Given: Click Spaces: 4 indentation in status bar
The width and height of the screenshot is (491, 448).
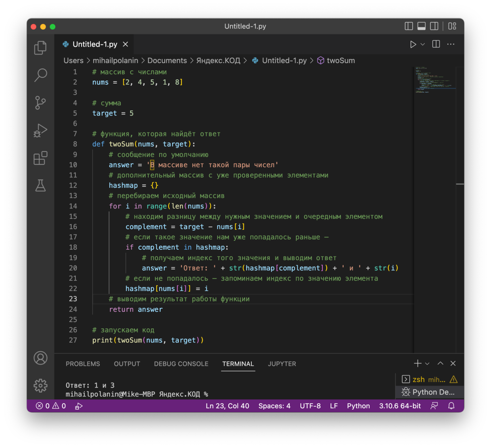Looking at the screenshot, I should 274,406.
